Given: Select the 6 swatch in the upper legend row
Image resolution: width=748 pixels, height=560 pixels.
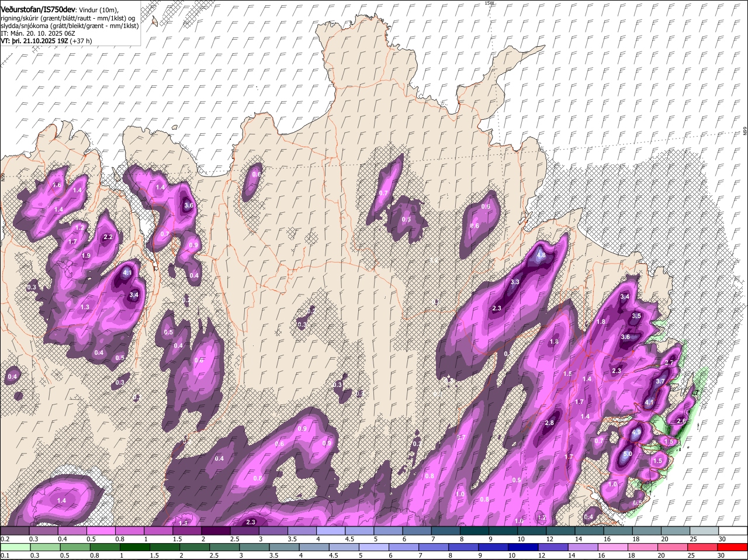Looking at the screenshot, I should click(x=417, y=530).
